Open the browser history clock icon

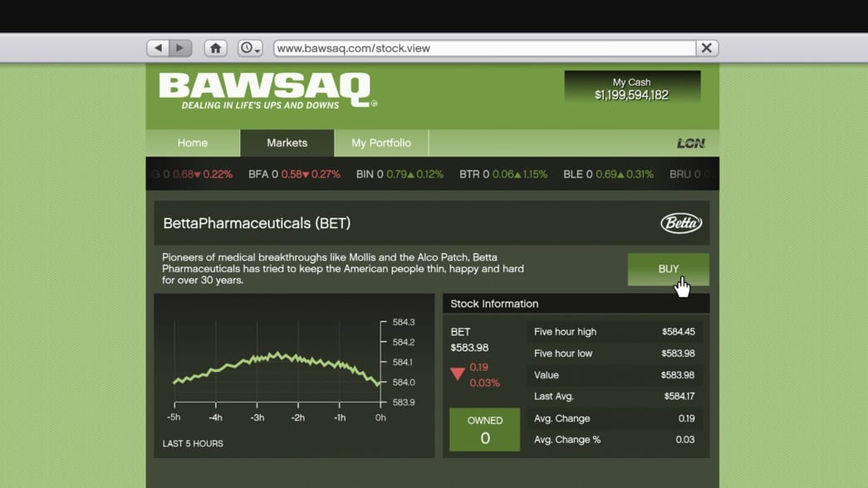pos(246,47)
